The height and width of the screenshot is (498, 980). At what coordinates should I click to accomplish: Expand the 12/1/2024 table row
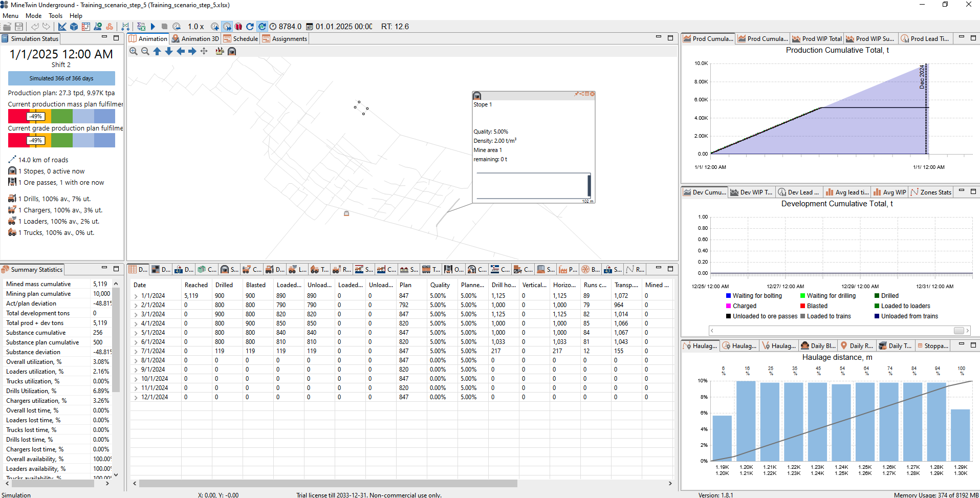point(136,397)
